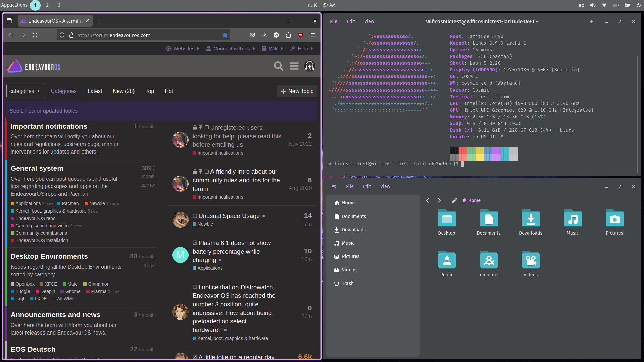Open the system volume speaker icon
This screenshot has height=362, width=644.
593,5
